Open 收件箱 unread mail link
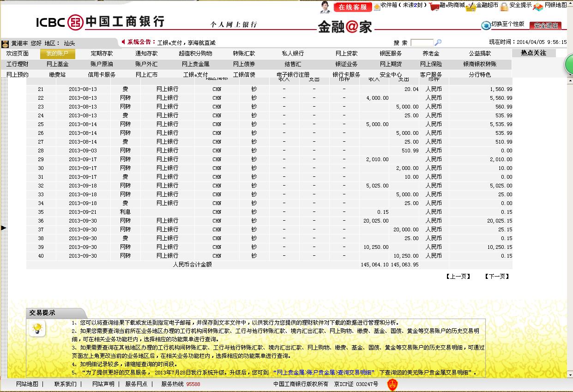 coord(404,5)
